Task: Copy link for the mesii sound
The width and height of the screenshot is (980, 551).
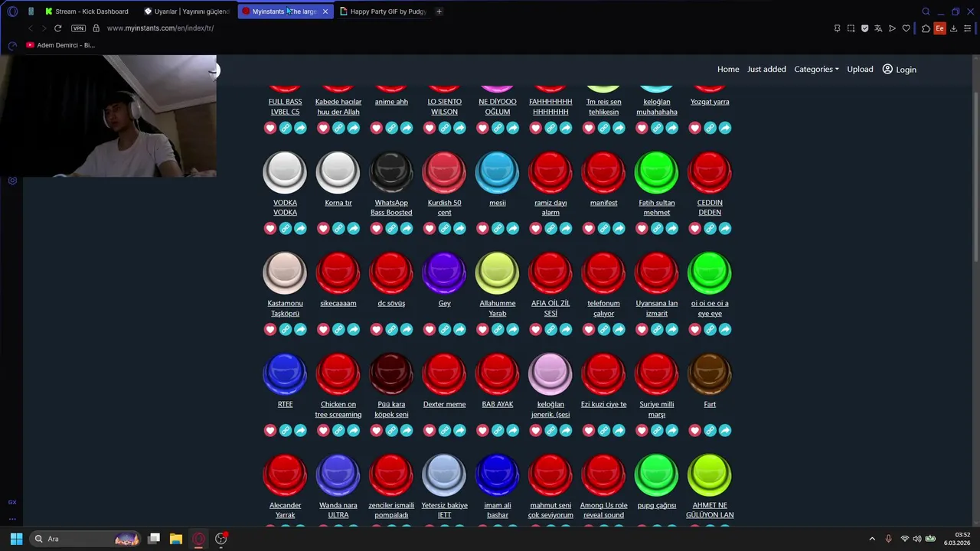Action: tap(498, 229)
